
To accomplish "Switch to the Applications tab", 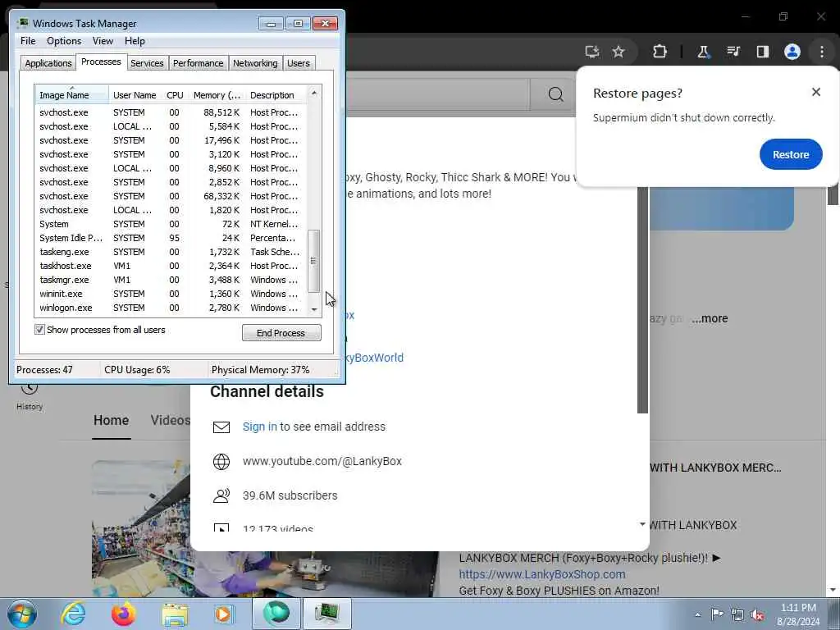I will click(48, 63).
